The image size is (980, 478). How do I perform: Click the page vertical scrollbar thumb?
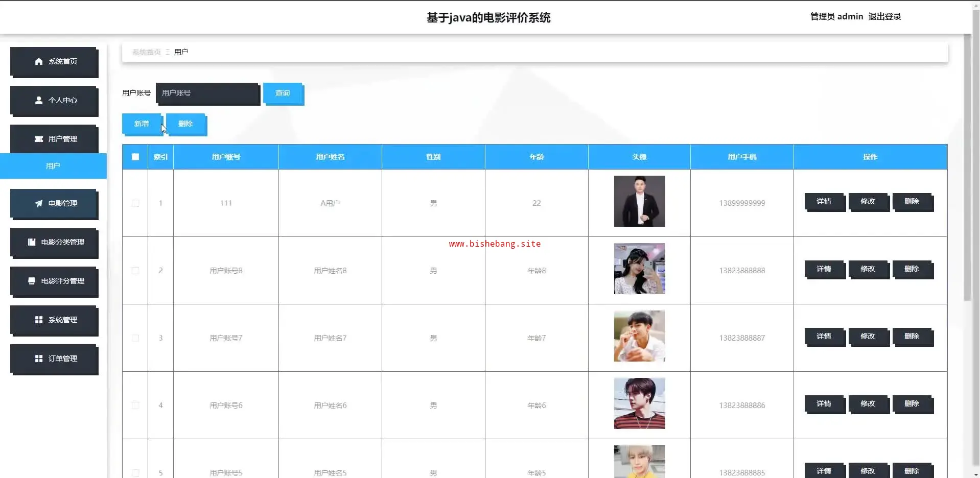click(x=967, y=168)
